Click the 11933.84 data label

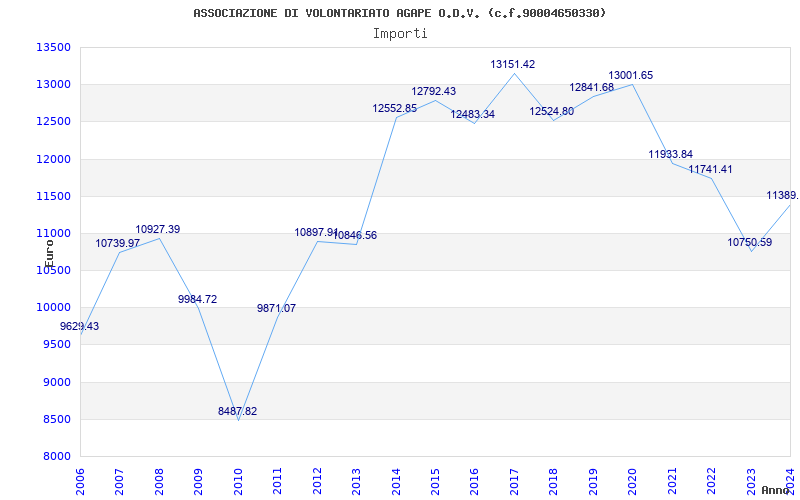pos(670,154)
